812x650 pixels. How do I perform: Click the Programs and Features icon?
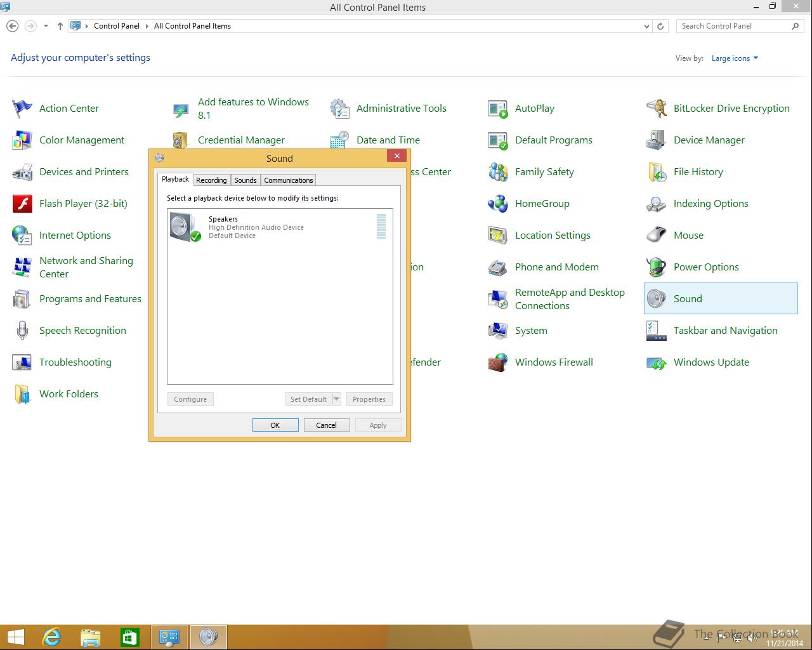click(x=22, y=299)
